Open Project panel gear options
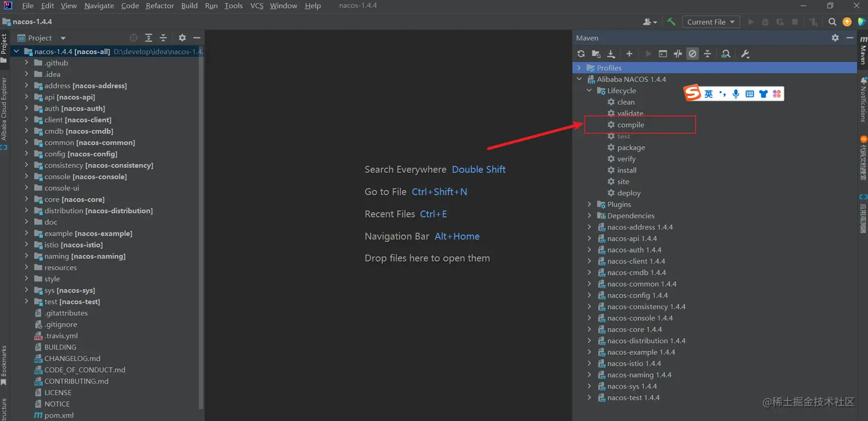 [x=182, y=37]
